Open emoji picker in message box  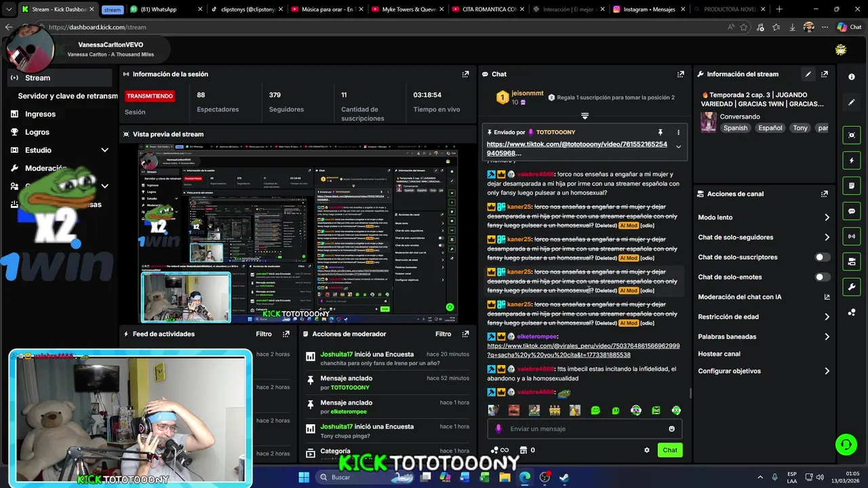point(671,429)
